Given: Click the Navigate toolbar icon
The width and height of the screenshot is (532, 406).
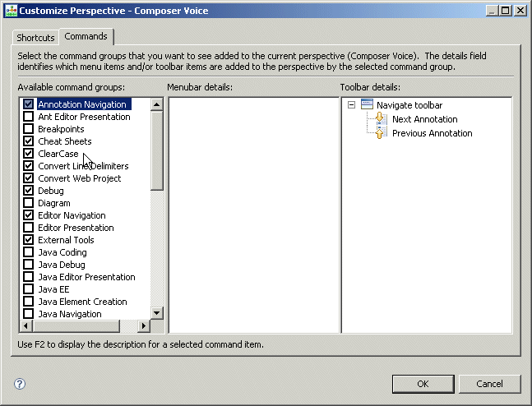Looking at the screenshot, I should pyautogui.click(x=367, y=105).
